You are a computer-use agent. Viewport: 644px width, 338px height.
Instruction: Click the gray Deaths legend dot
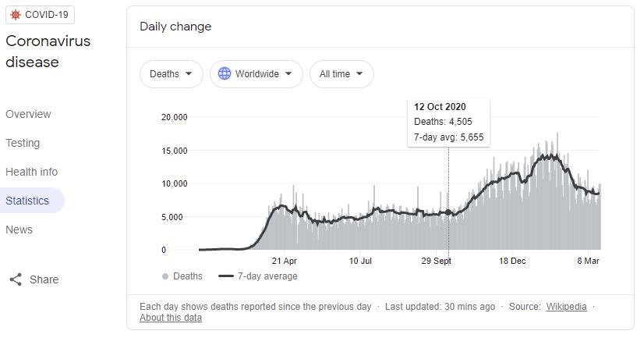(165, 276)
